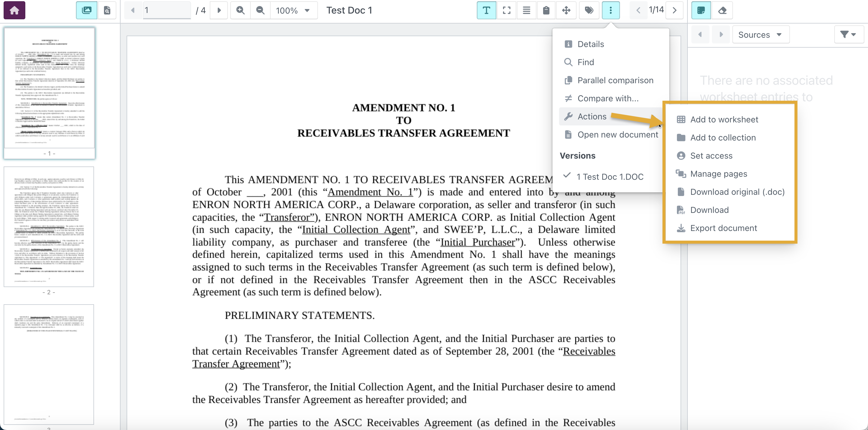Toggle the page thumbnails panel button
Screen dimensions: 868x430
tap(86, 10)
